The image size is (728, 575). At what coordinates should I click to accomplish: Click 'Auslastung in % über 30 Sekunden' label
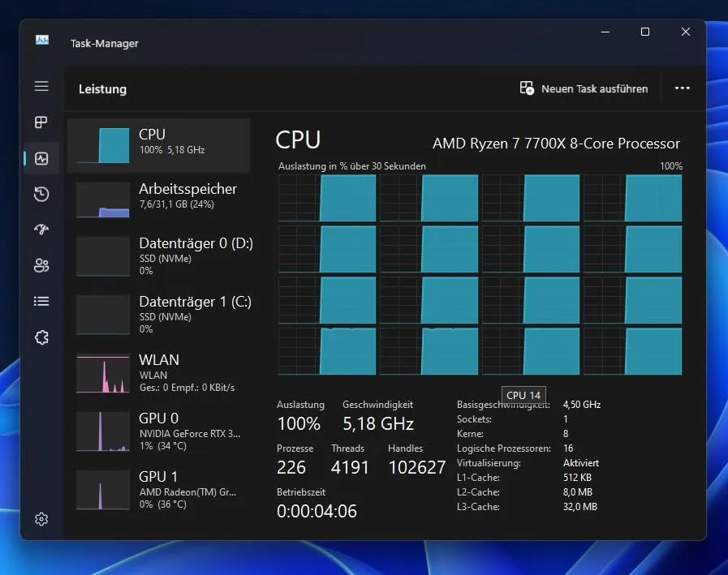352,166
